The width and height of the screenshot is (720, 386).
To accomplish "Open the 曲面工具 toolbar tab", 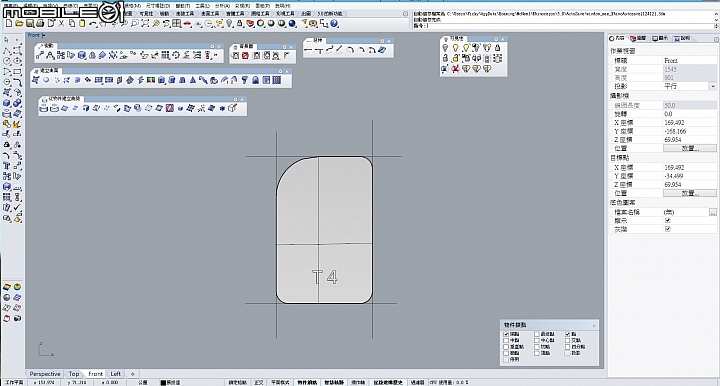I will click(x=210, y=14).
